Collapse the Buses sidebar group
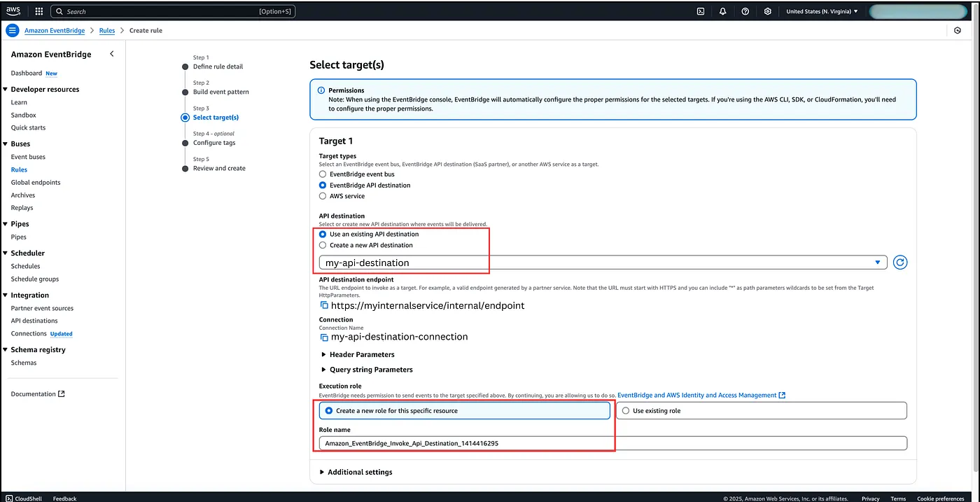The height and width of the screenshot is (502, 980). 6,144
